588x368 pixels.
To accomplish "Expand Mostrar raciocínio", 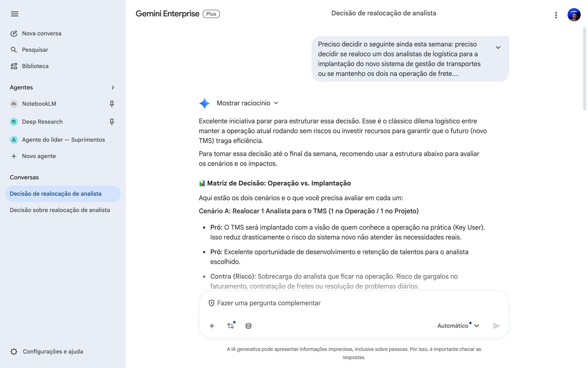I will point(247,103).
